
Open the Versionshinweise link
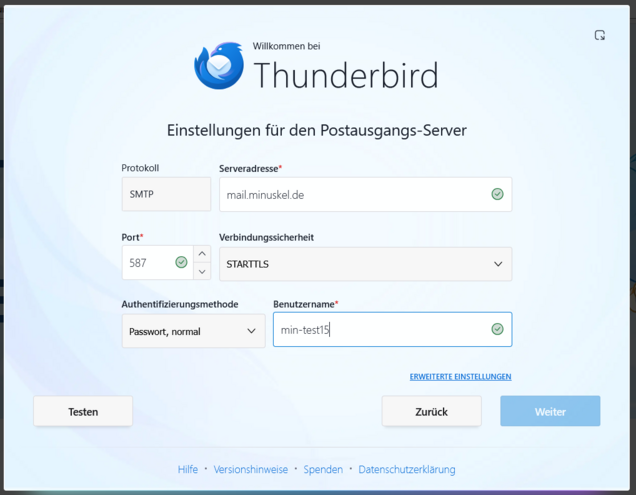(x=251, y=469)
